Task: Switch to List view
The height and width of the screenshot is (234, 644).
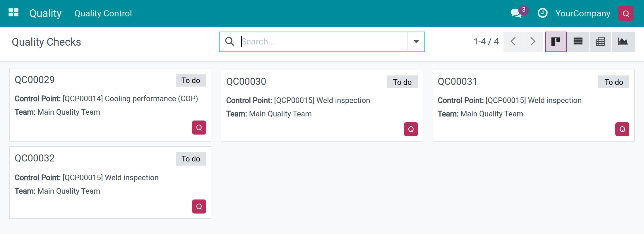Action: (x=578, y=42)
